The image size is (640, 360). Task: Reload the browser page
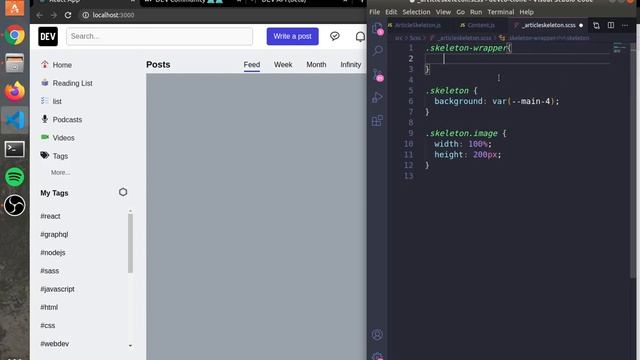(68, 15)
